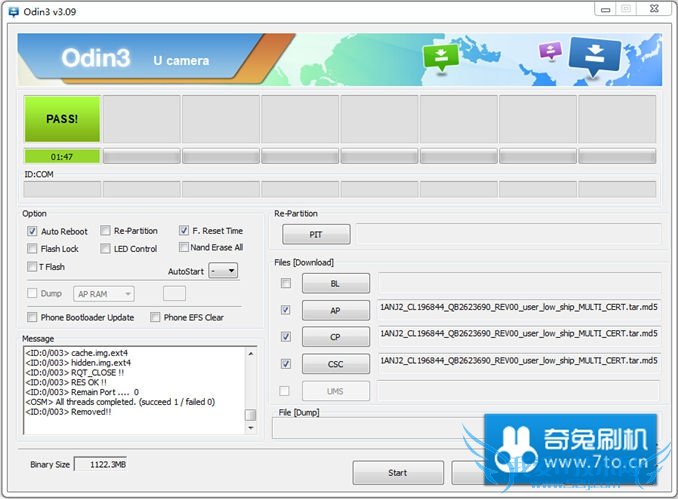Start flashing with the Start button
Screen dimensions: 678x499
click(398, 473)
